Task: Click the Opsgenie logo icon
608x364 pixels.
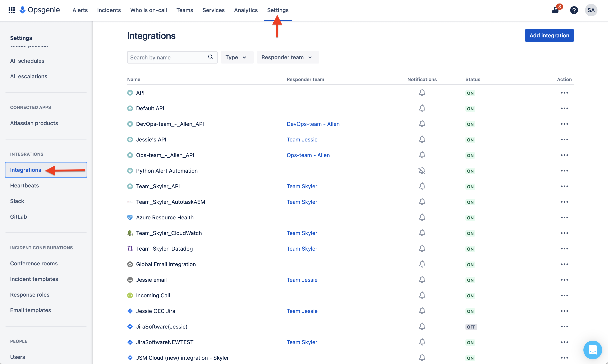Action: pyautogui.click(x=23, y=10)
